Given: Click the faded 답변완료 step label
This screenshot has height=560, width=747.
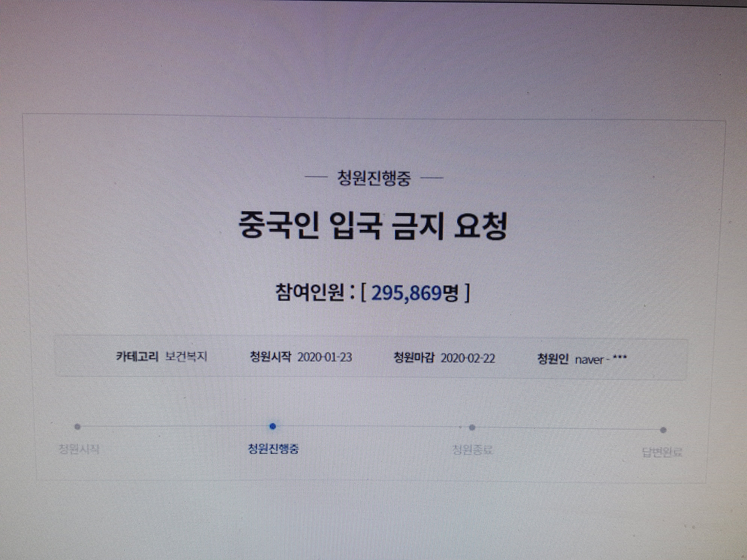Looking at the screenshot, I should [662, 452].
